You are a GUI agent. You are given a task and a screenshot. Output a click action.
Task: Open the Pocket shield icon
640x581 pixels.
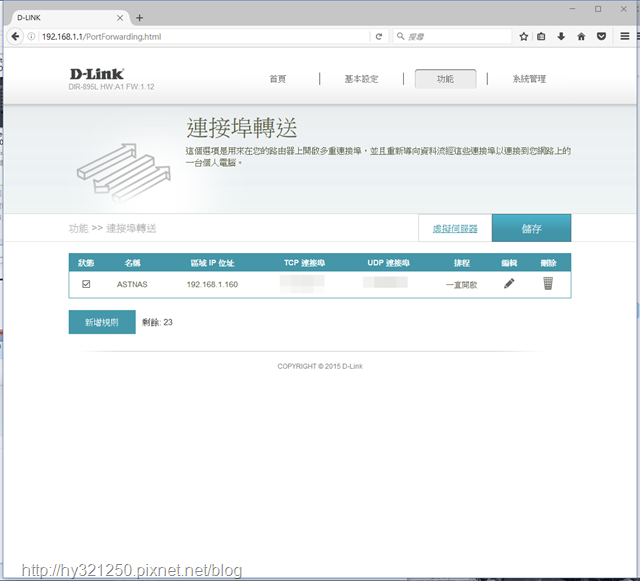[x=601, y=36]
